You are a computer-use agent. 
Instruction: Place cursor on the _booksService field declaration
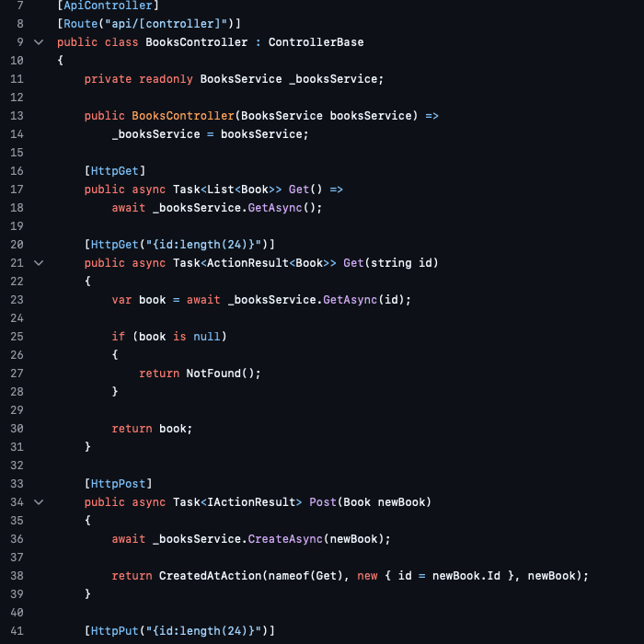(336, 79)
